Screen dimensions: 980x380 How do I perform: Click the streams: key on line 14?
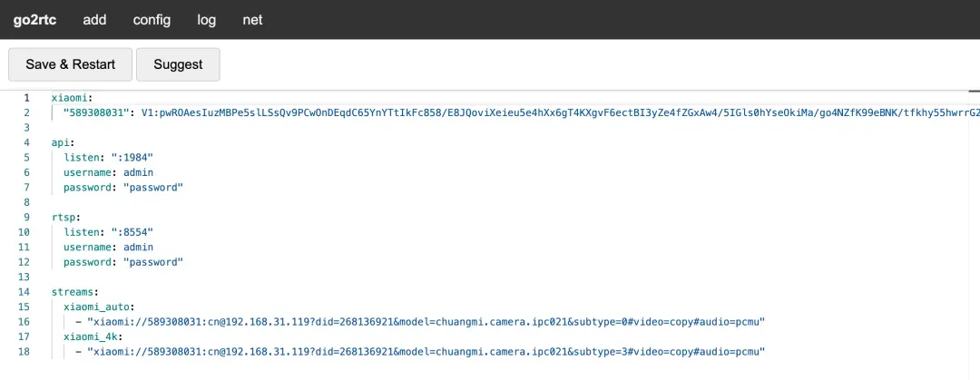[75, 292]
